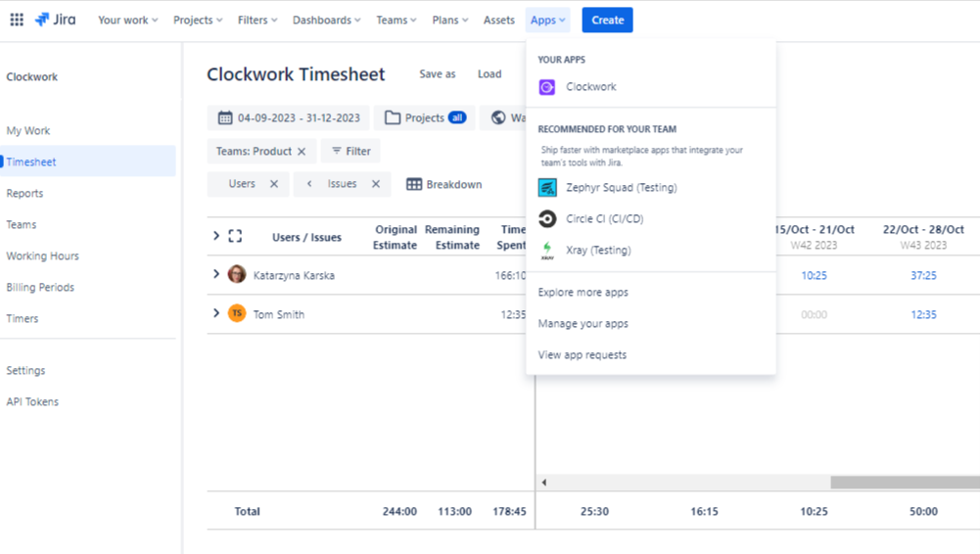Click the Clockwork sidebar title
980x554 pixels.
(x=32, y=76)
